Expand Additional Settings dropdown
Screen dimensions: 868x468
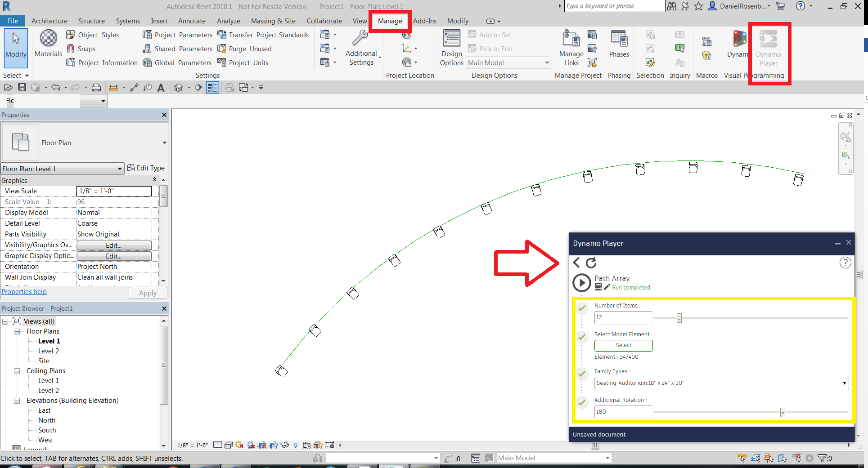tap(363, 48)
